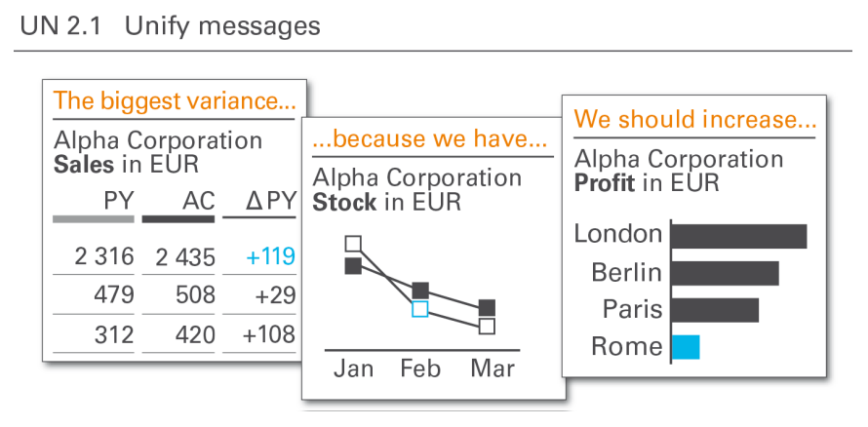Select the Paris profit bar
This screenshot has height=427, width=868.
coord(715,310)
